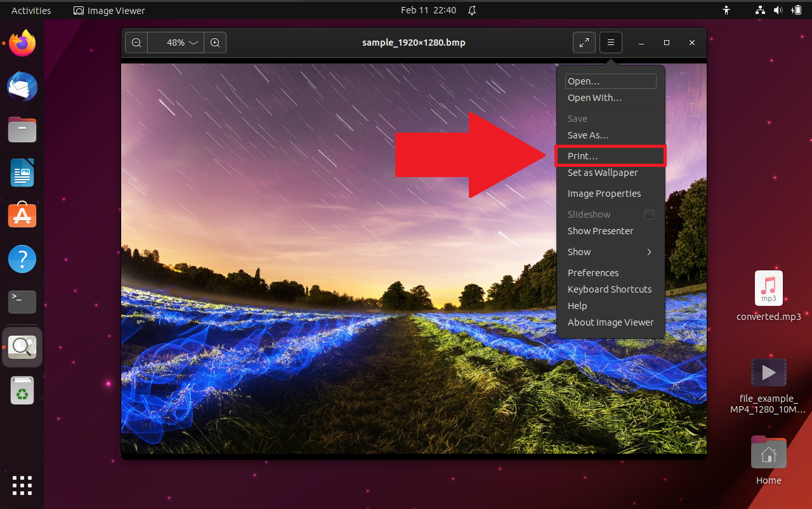Open Keyboard Shortcuts
Image resolution: width=812 pixels, height=509 pixels.
[609, 289]
